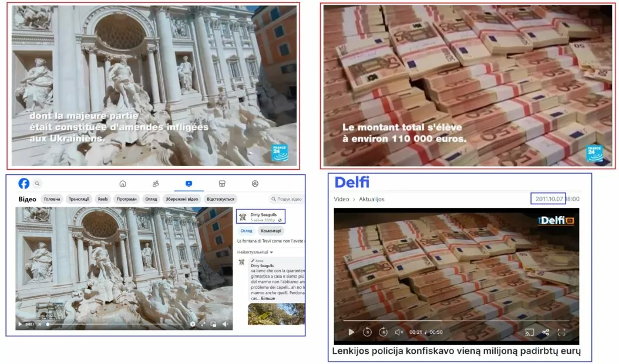This screenshot has height=364, width=619.
Task: Click the Video breadcrumb link on Delfi
Action: tap(341, 199)
